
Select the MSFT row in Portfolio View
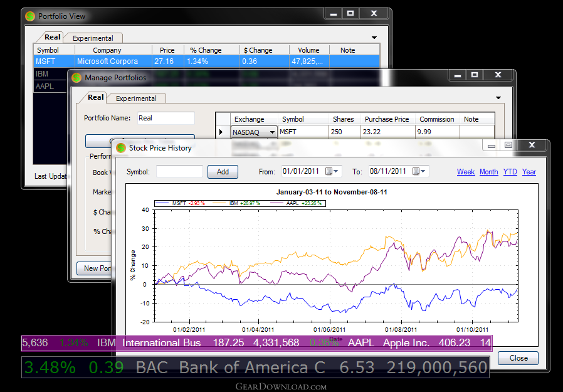tap(206, 61)
